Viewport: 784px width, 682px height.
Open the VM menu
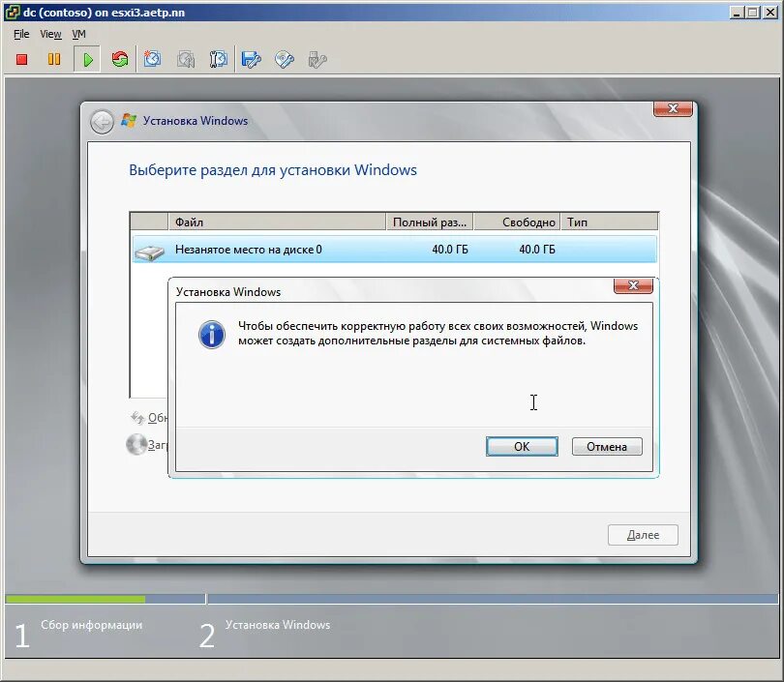(x=79, y=34)
